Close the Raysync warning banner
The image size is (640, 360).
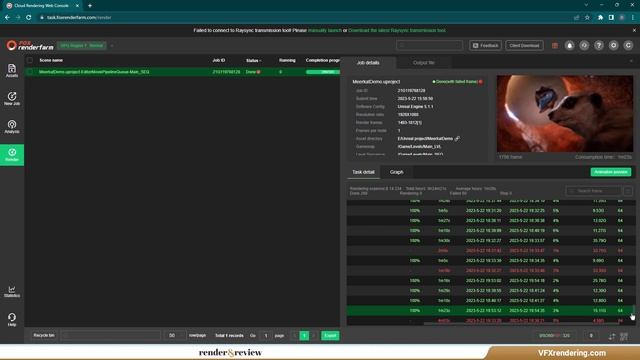[634, 30]
